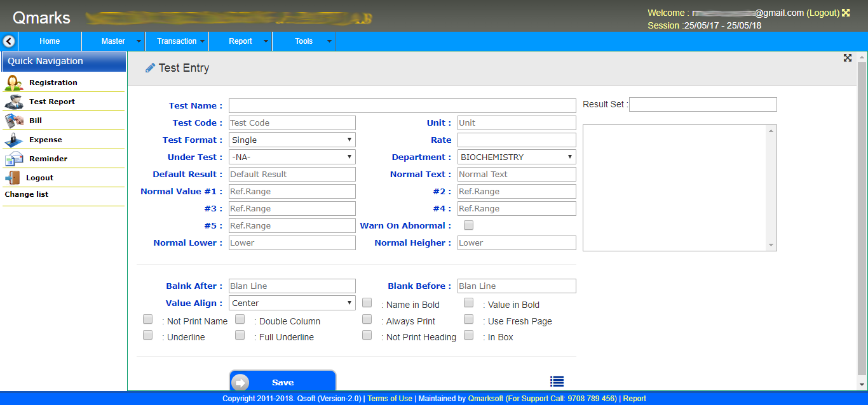Click the Logout door icon
The height and width of the screenshot is (405, 868).
point(12,177)
